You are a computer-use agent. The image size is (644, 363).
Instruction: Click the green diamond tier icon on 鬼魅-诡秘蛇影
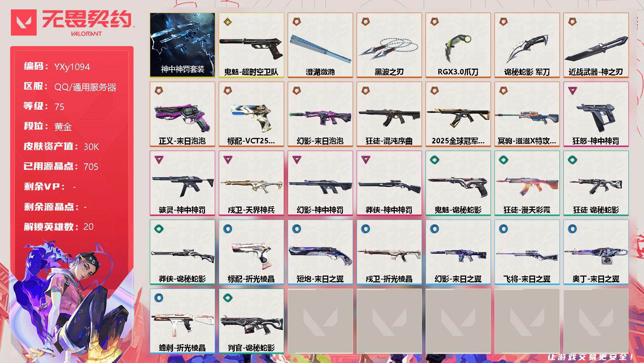[434, 159]
